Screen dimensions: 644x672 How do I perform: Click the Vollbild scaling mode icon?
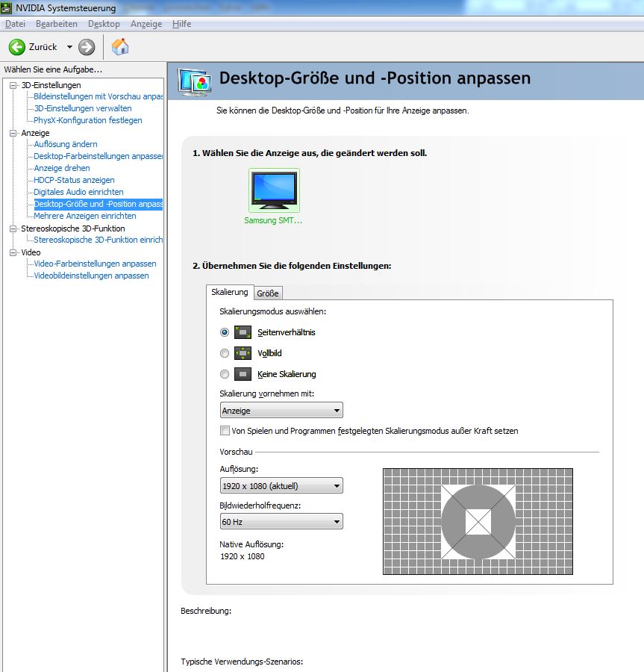tap(243, 353)
